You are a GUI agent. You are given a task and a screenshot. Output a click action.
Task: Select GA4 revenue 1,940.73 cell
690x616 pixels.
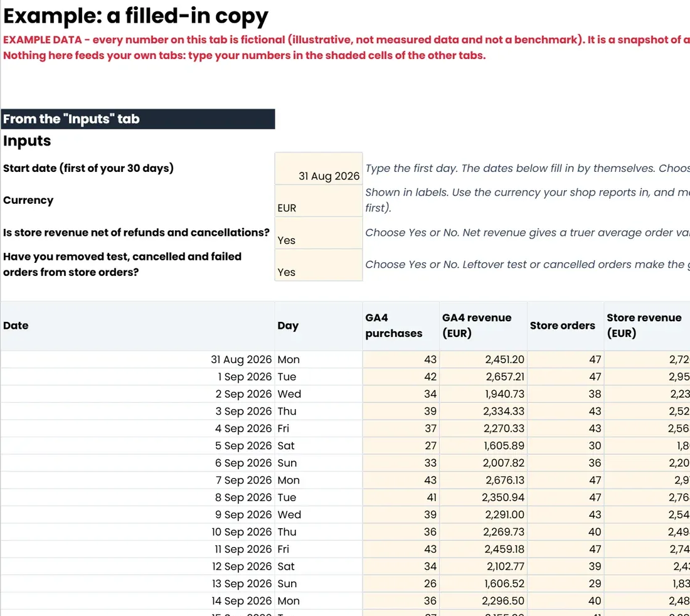[x=483, y=394]
